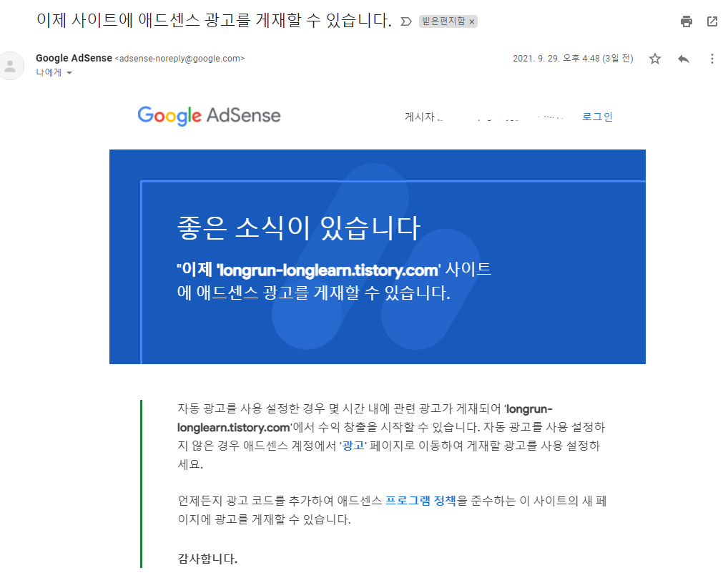This screenshot has height=583, width=728.
Task: Open the '광고' page link
Action: pos(353,446)
